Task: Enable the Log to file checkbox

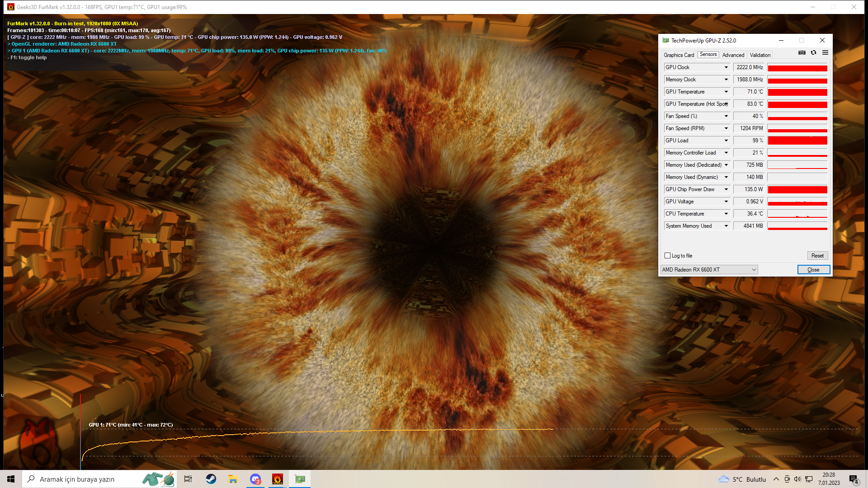Action: coord(668,256)
